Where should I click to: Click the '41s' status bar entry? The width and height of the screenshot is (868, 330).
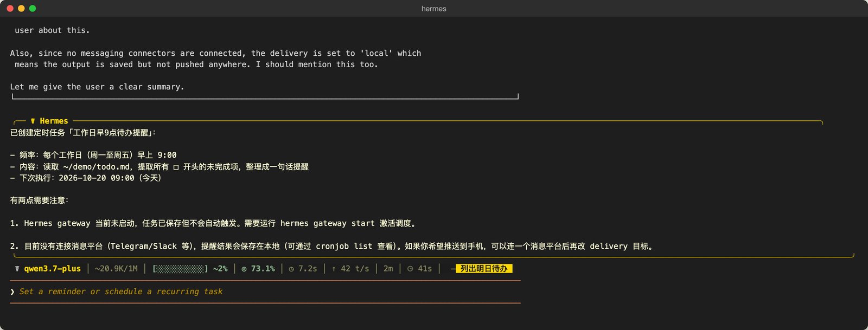pyautogui.click(x=425, y=269)
